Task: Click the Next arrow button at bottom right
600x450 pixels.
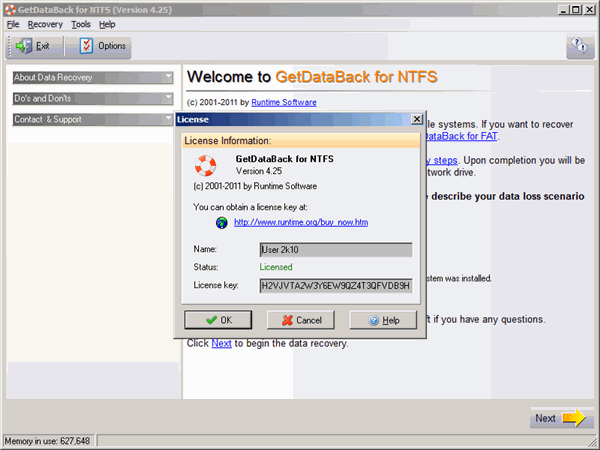Action: [x=561, y=418]
